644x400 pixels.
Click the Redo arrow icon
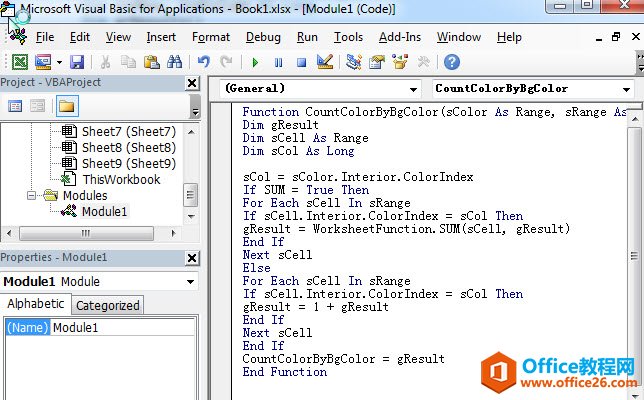tap(226, 62)
